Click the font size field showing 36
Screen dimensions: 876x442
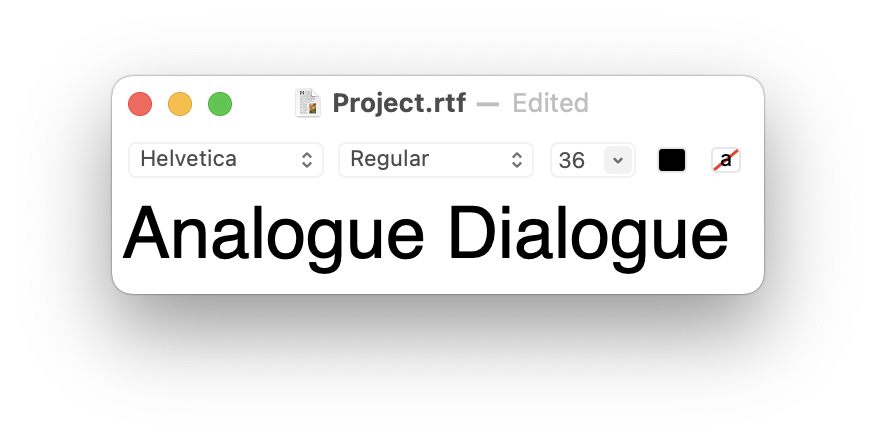tap(577, 160)
